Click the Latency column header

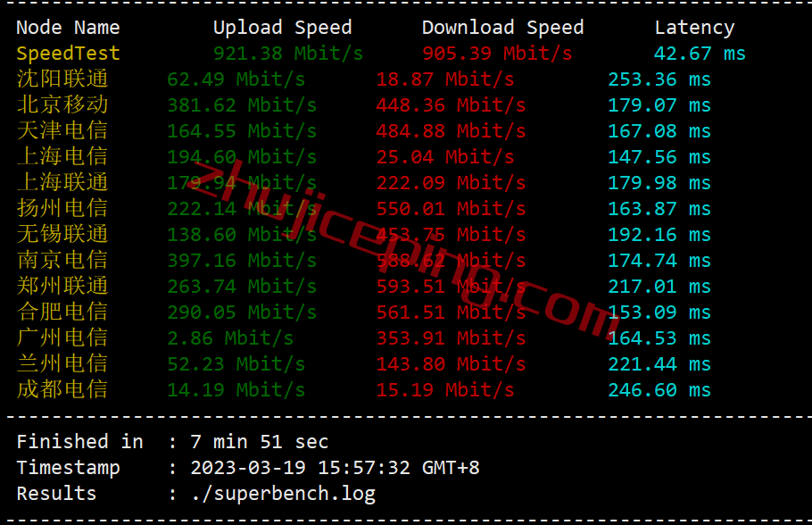pyautogui.click(x=694, y=28)
